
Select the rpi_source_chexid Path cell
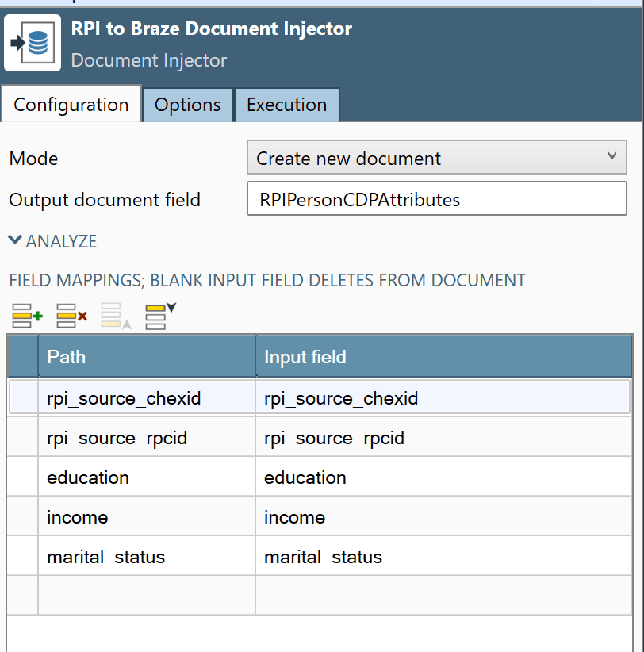pos(147,398)
